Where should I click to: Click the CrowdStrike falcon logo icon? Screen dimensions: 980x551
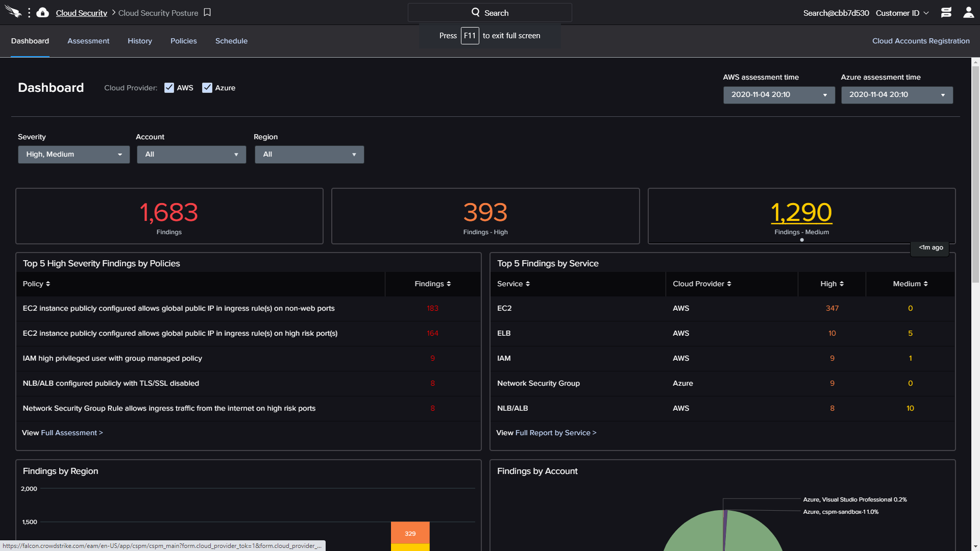click(x=13, y=12)
